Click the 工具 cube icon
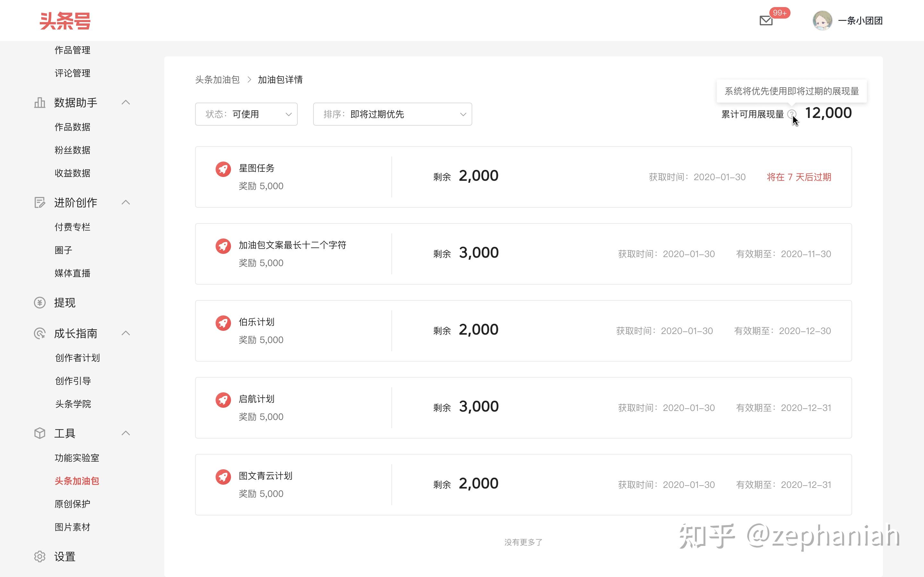 coord(40,433)
